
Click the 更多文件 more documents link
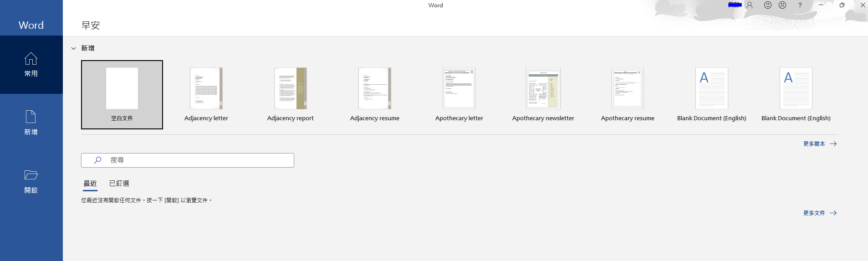pyautogui.click(x=820, y=213)
